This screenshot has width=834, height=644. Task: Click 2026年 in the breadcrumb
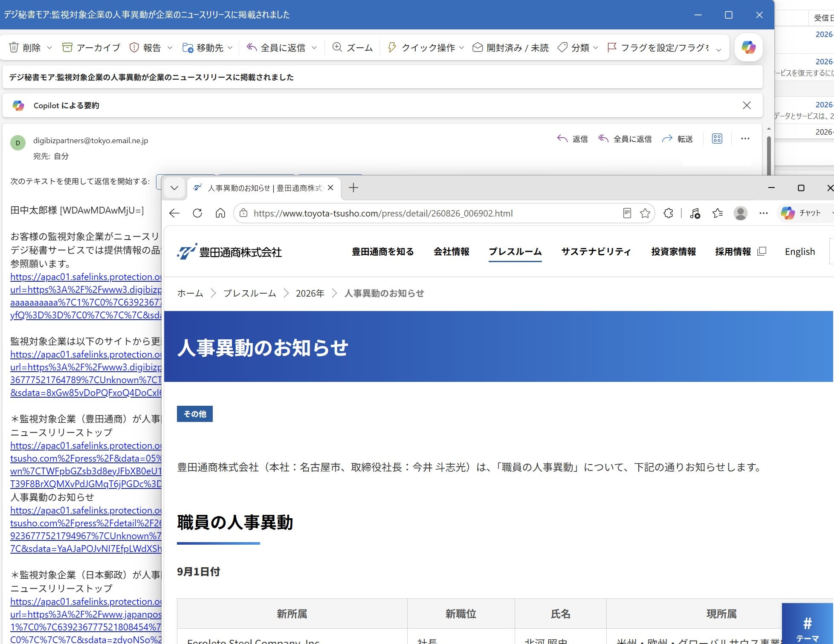(x=310, y=293)
